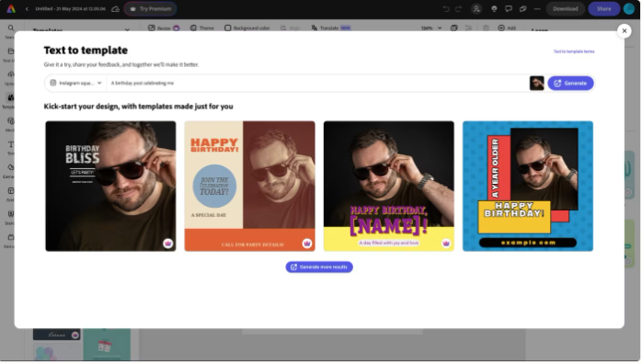
Task: Open the Media panel in sidebar
Action: pos(10,124)
